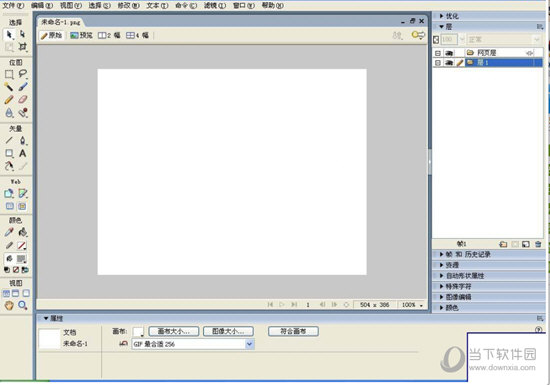Open the 滤镜 menu

[215, 6]
